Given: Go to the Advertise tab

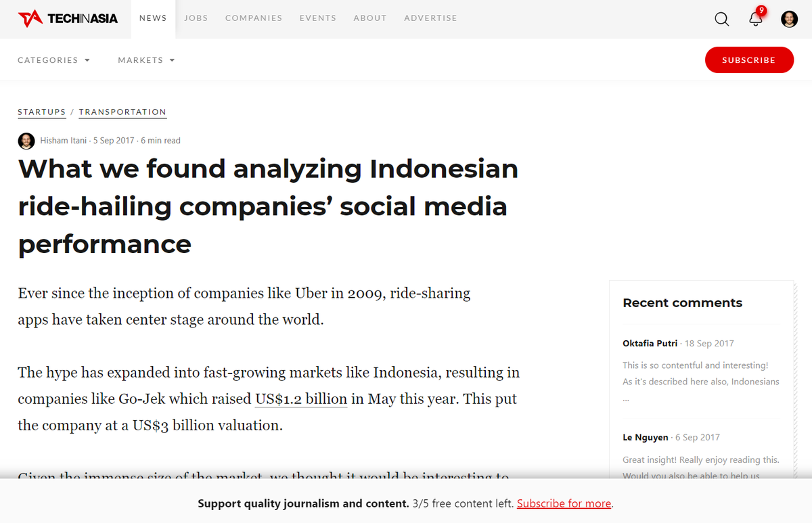Looking at the screenshot, I should tap(430, 18).
